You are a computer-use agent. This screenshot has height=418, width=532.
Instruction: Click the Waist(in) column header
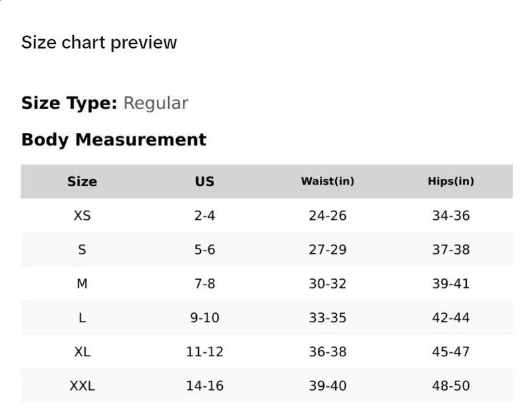[327, 181]
